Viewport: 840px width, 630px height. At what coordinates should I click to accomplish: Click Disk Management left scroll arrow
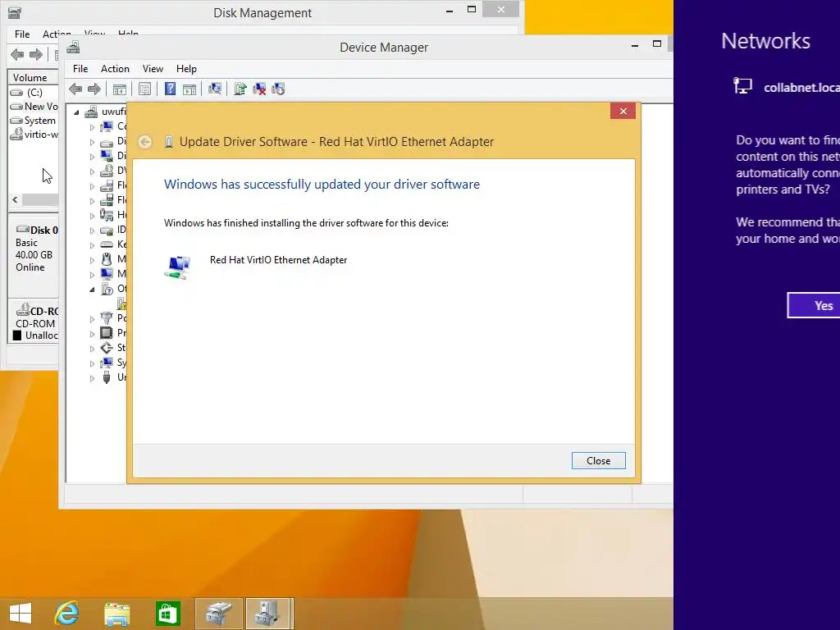pos(15,200)
